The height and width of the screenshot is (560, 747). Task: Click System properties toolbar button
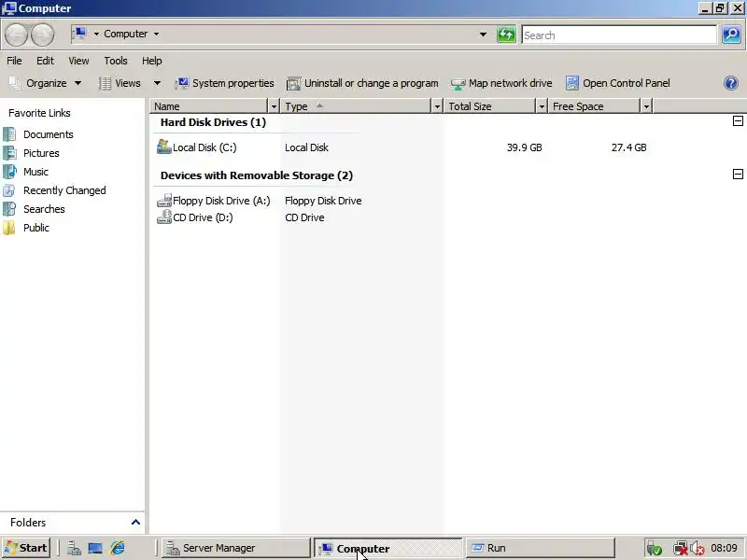[224, 83]
